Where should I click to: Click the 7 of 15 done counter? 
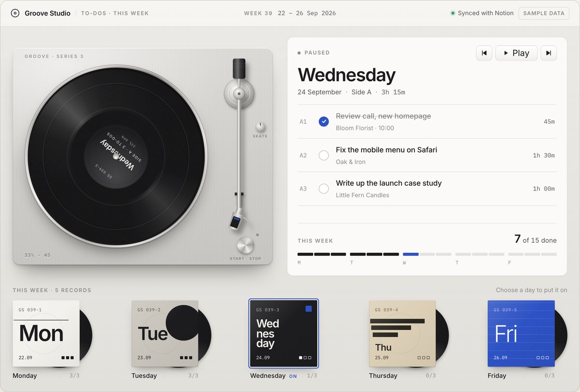pyautogui.click(x=536, y=239)
